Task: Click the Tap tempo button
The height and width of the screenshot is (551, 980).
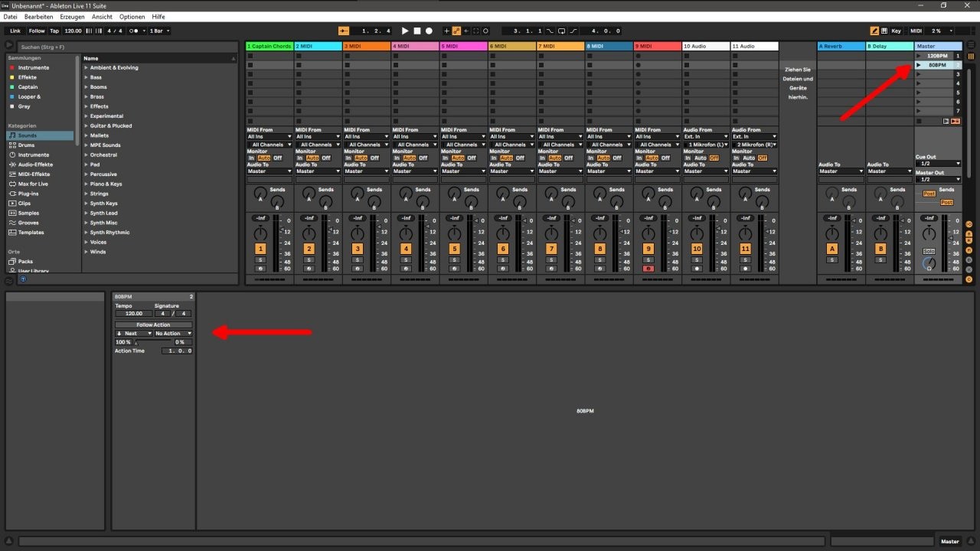Action: 54,31
